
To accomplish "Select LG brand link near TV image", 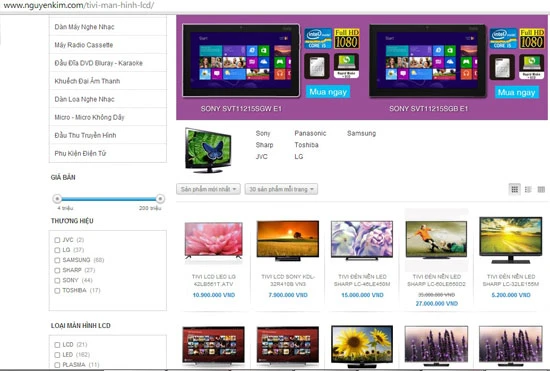I will tap(299, 156).
